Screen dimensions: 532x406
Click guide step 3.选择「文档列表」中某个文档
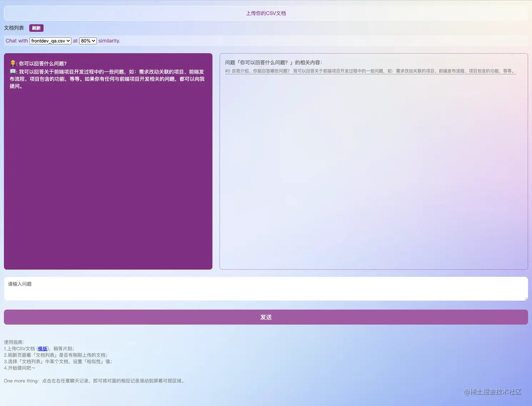[x=59, y=361]
